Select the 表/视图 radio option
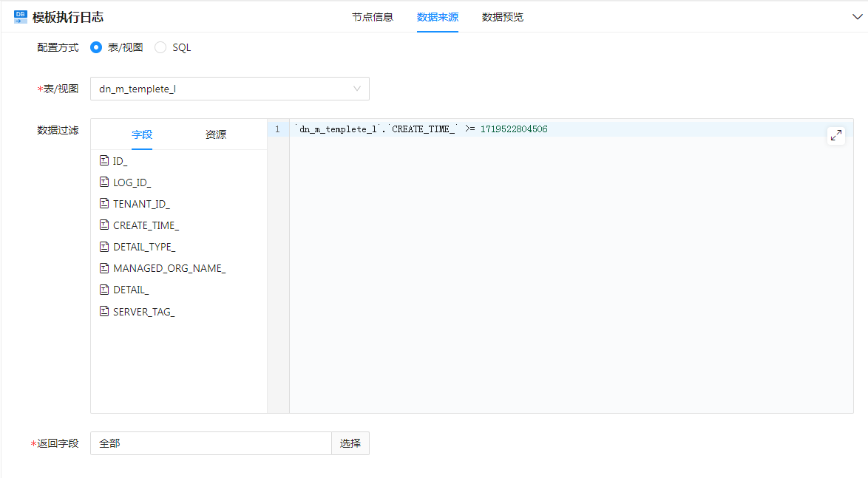The height and width of the screenshot is (478, 868). click(x=96, y=47)
